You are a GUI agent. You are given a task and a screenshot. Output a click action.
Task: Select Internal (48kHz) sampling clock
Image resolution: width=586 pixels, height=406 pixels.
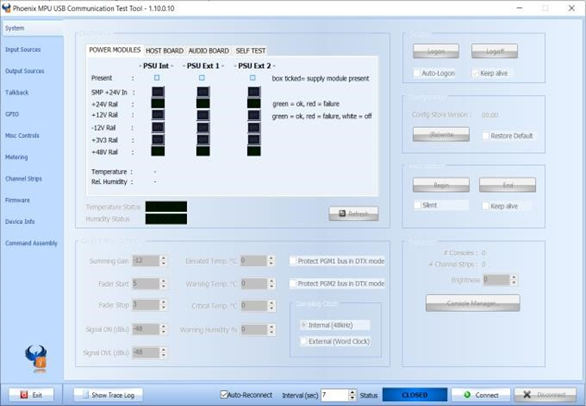tap(304, 325)
